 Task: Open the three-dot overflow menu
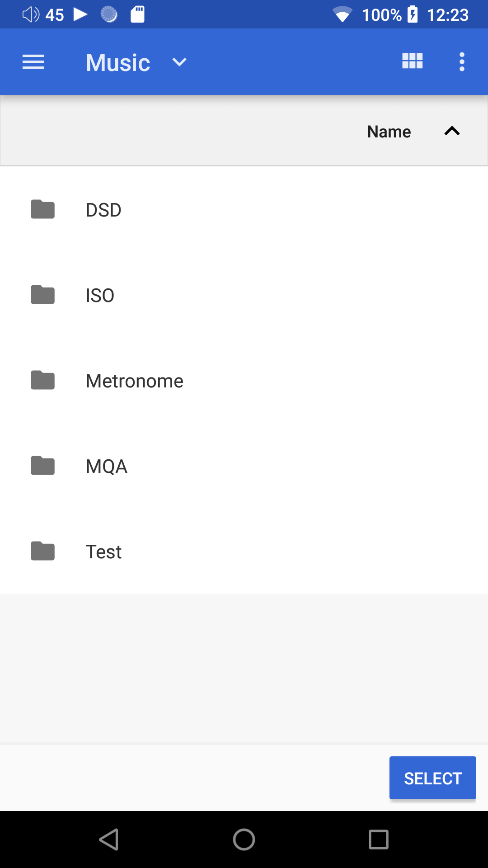tap(461, 61)
